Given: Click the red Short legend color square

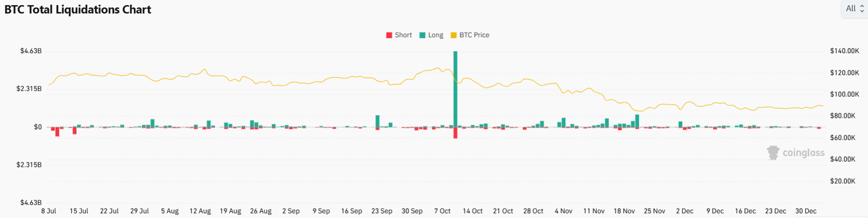Looking at the screenshot, I should coord(389,35).
